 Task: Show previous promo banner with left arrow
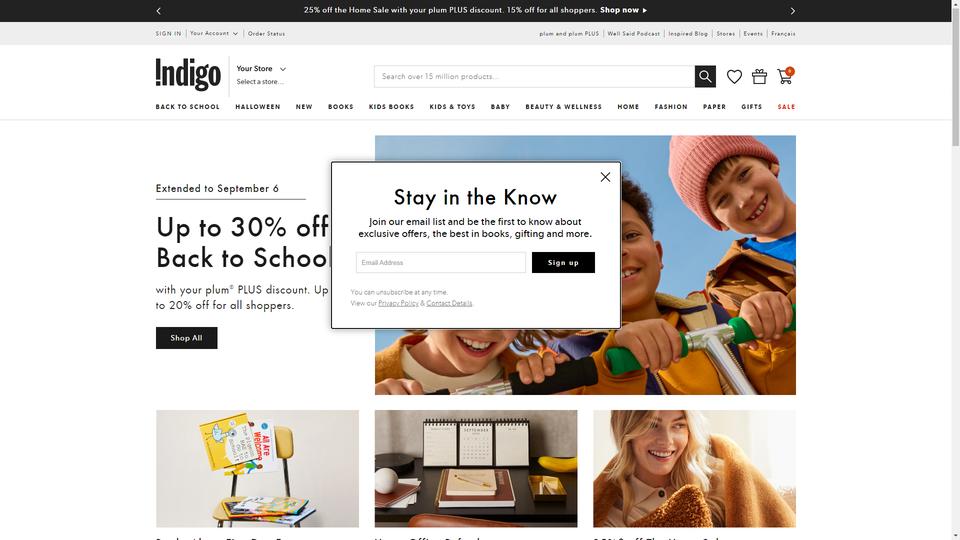159,10
